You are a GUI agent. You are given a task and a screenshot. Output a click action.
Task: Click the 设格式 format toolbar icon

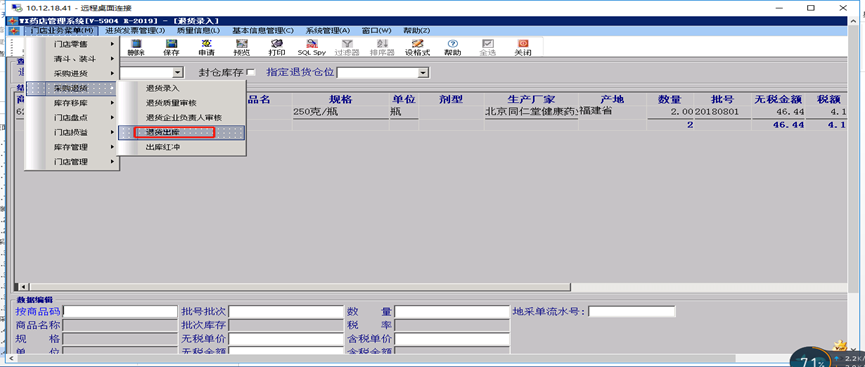click(x=418, y=47)
